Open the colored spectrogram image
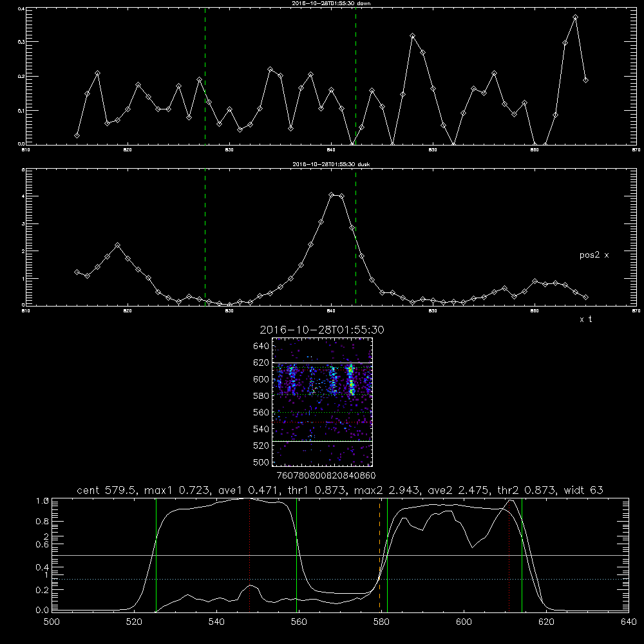 pos(323,402)
